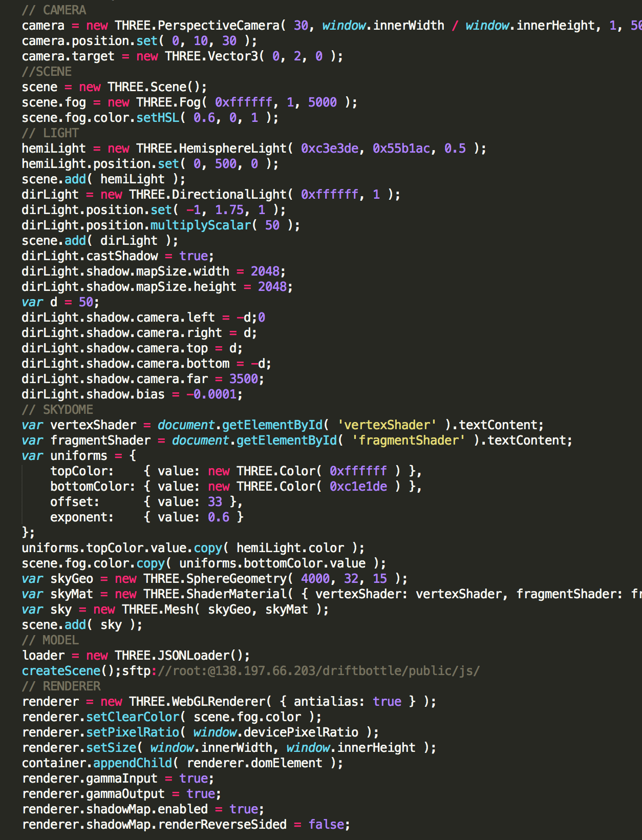Click the 'scene.add( dirLight );' line
Viewport: 642px width, 840px height.
(x=100, y=240)
